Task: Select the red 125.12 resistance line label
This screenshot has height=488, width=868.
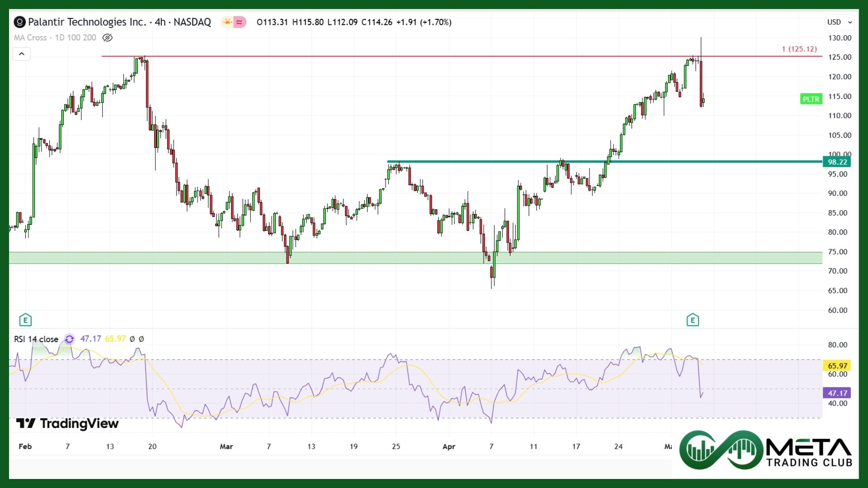Action: pyautogui.click(x=799, y=49)
